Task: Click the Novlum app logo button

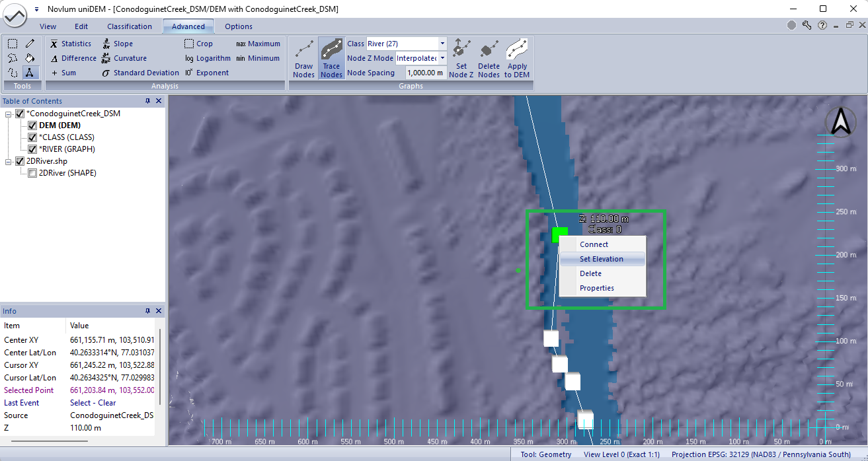Action: 16,15
